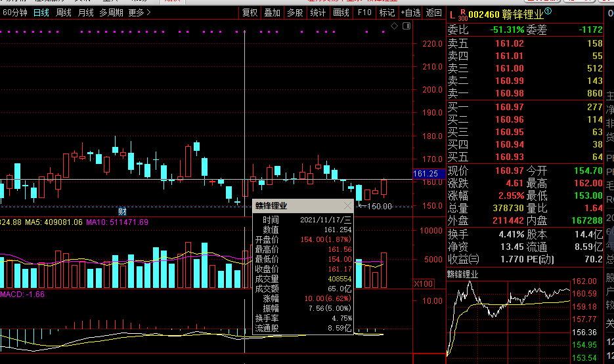The width and height of the screenshot is (614, 364).
Task: Click the 赣锋锂业 label above the minute chart
Action: pyautogui.click(x=462, y=274)
